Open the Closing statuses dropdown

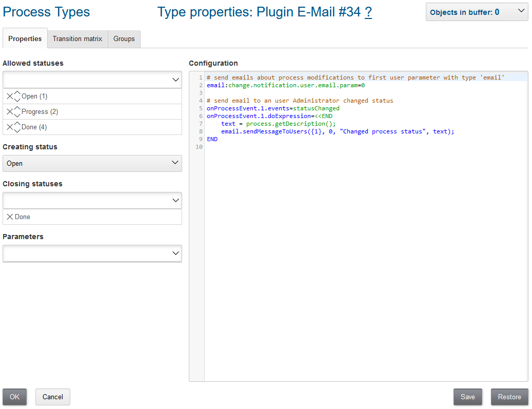[92, 201]
